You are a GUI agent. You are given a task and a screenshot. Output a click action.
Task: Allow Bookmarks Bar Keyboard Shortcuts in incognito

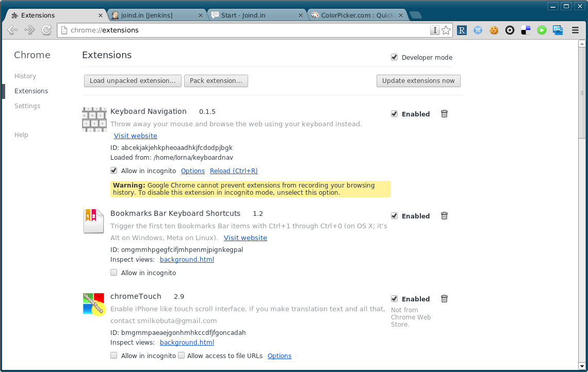pyautogui.click(x=113, y=272)
